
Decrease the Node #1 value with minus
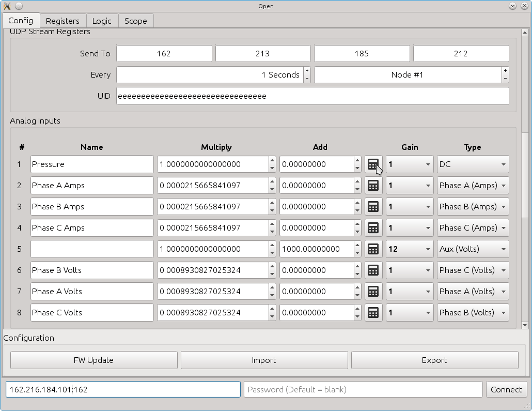[505, 79]
